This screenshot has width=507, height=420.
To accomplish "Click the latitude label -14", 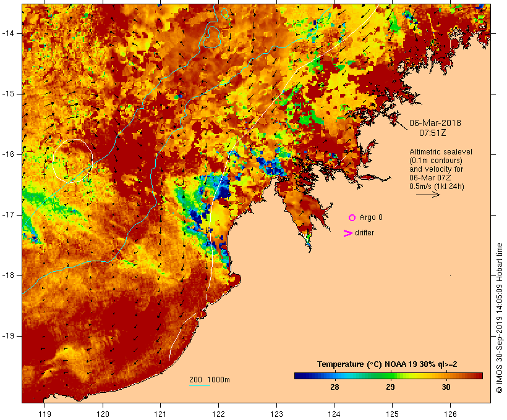I will click(8, 33).
